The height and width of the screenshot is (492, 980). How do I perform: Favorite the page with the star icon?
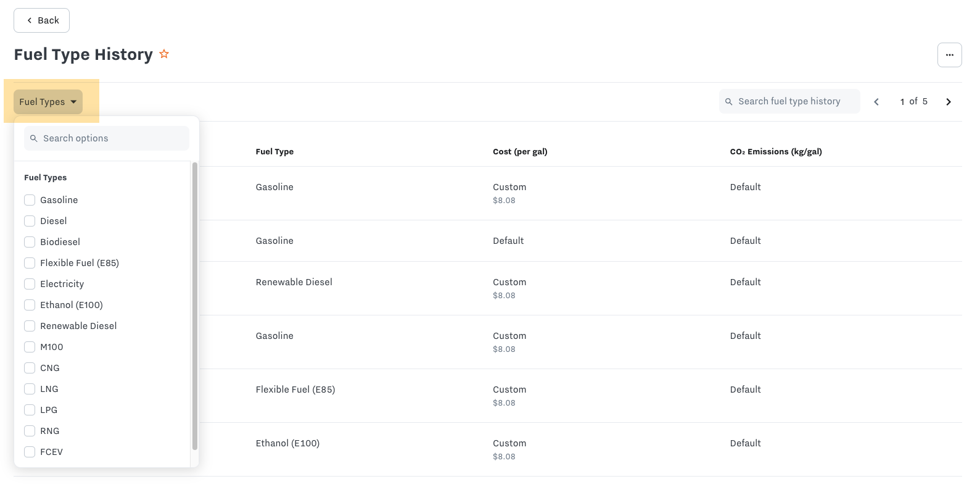[x=164, y=54]
